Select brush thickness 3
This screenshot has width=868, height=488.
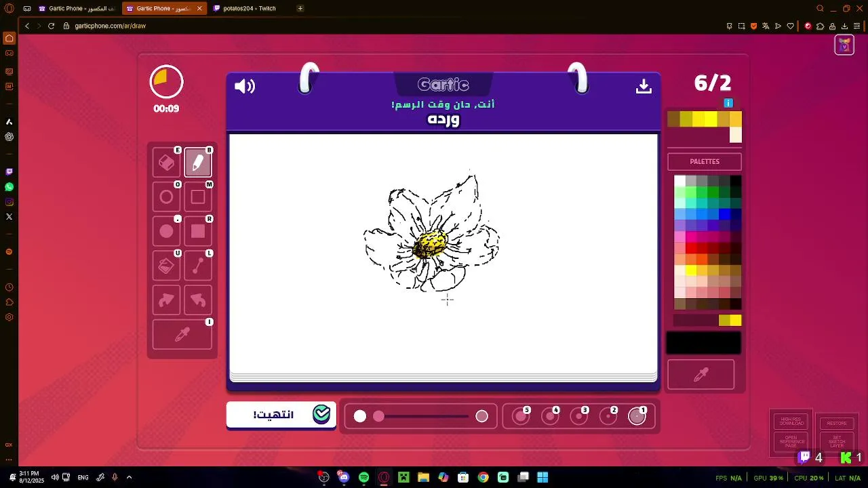[579, 416]
